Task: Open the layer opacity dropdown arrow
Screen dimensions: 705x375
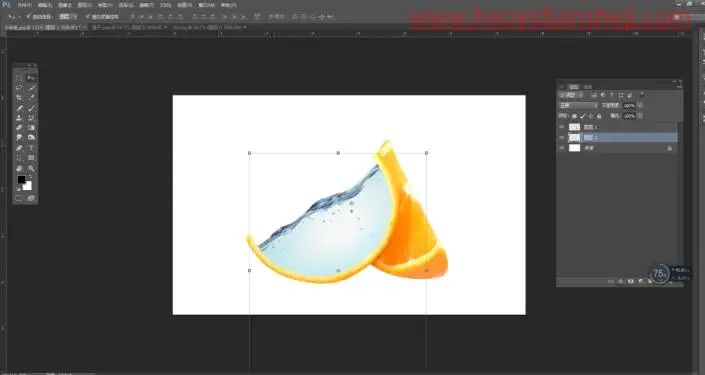Action: [x=641, y=105]
